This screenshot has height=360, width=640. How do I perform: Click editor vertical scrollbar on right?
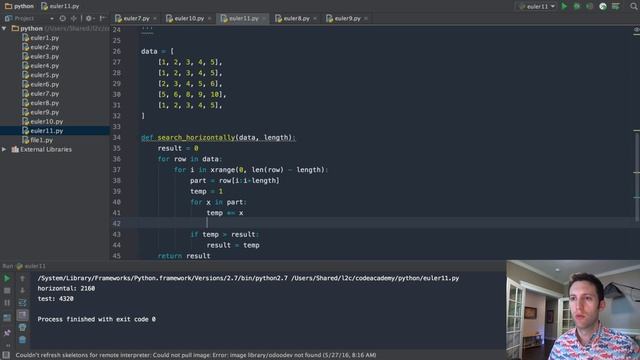[x=637, y=176]
